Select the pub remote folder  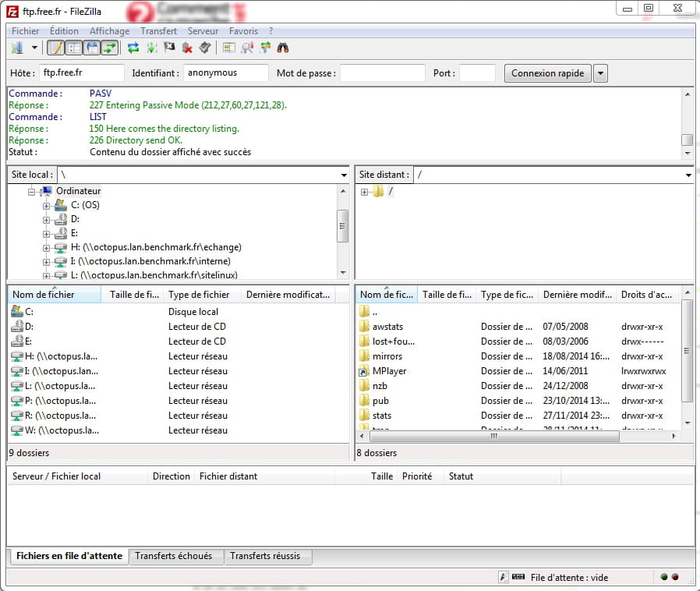click(x=517, y=401)
